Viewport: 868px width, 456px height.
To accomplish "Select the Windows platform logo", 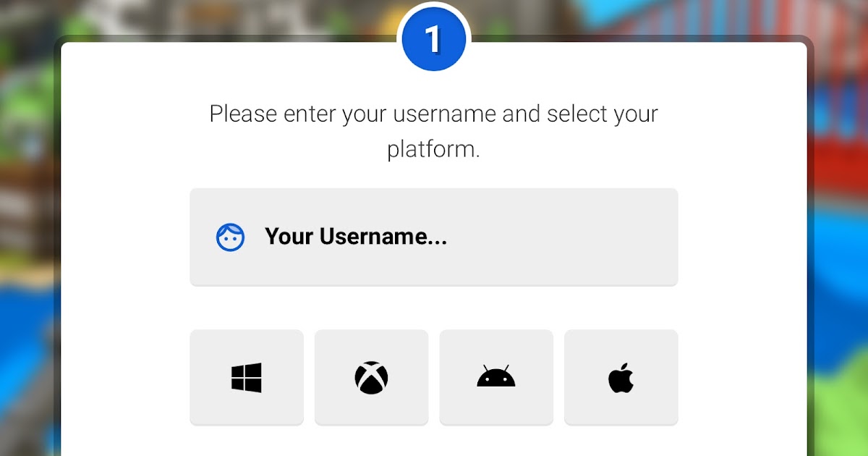I will (247, 378).
